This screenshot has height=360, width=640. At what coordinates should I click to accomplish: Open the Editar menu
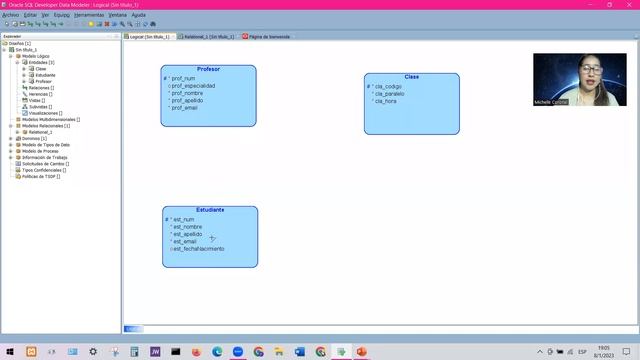[30, 15]
